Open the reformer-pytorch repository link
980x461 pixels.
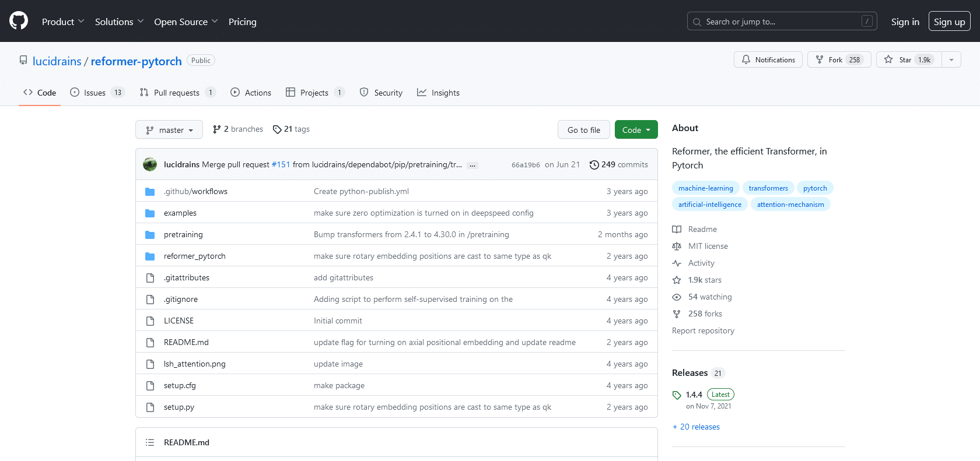[136, 61]
